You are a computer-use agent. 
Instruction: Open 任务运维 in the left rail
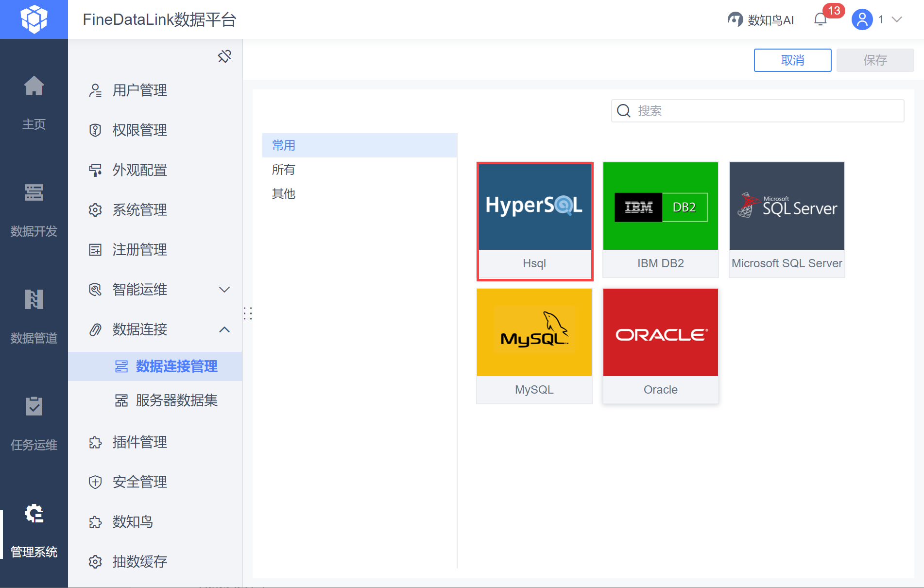34,424
